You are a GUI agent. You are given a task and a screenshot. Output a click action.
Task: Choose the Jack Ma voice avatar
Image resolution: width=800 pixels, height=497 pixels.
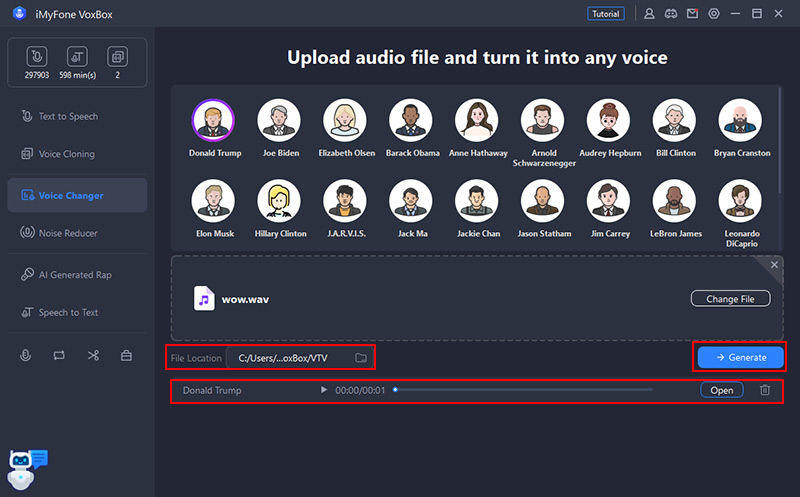(411, 201)
